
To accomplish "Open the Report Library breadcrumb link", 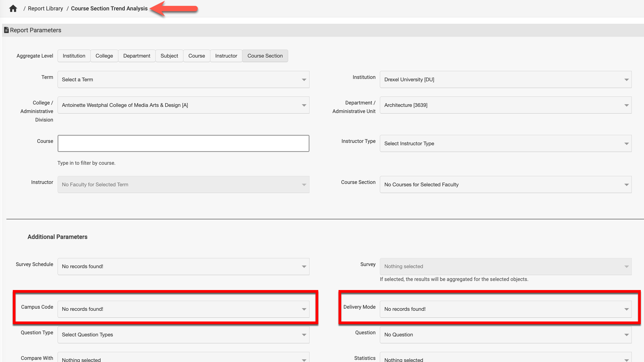I will coord(45,9).
